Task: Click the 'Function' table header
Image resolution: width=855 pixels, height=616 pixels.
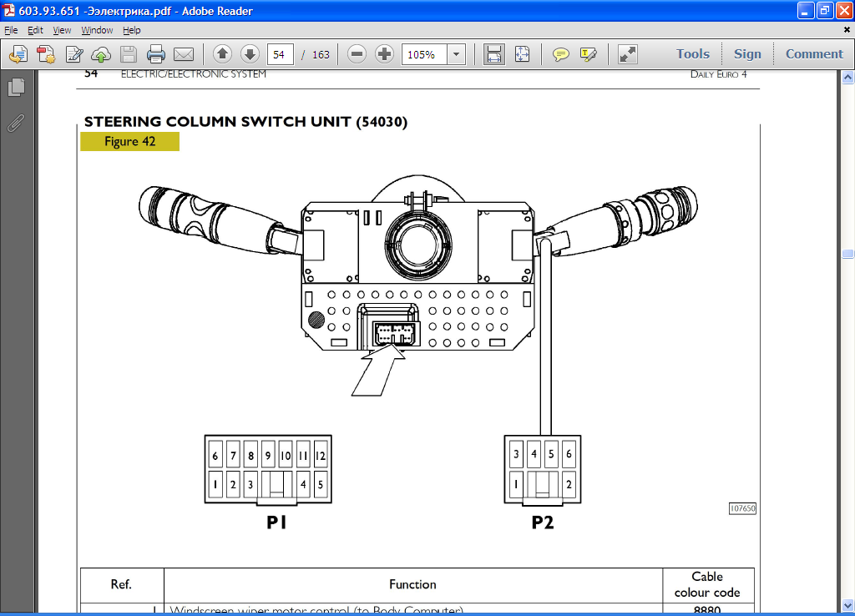Action: (x=412, y=584)
